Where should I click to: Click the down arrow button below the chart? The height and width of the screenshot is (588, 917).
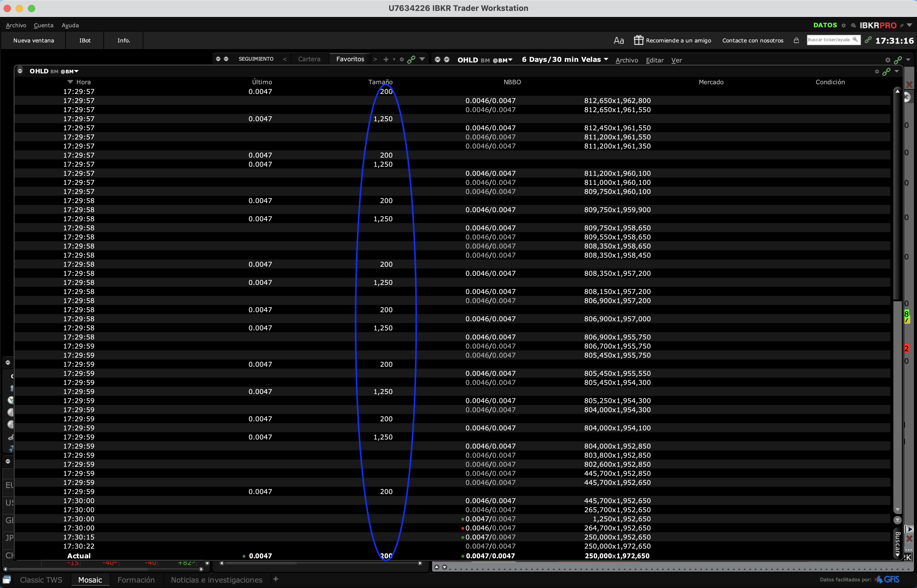[444, 567]
